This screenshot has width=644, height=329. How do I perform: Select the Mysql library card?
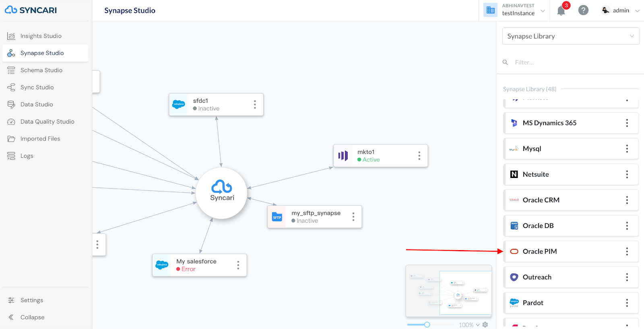(x=571, y=149)
